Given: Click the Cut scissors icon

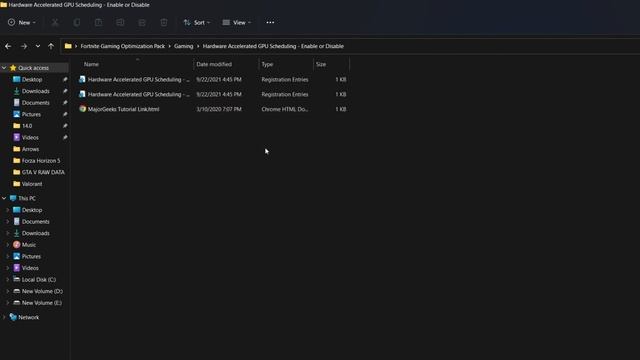Looking at the screenshot, I should coord(55,22).
